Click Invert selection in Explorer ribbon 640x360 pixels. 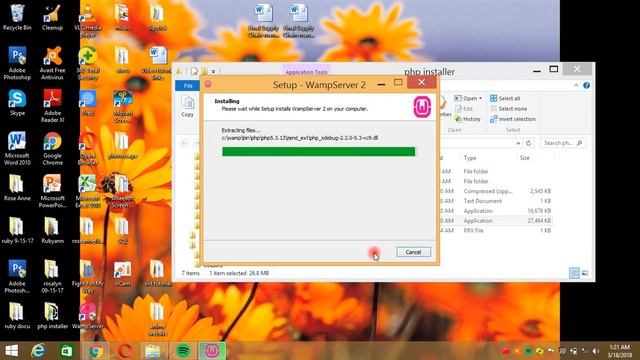coord(513,119)
